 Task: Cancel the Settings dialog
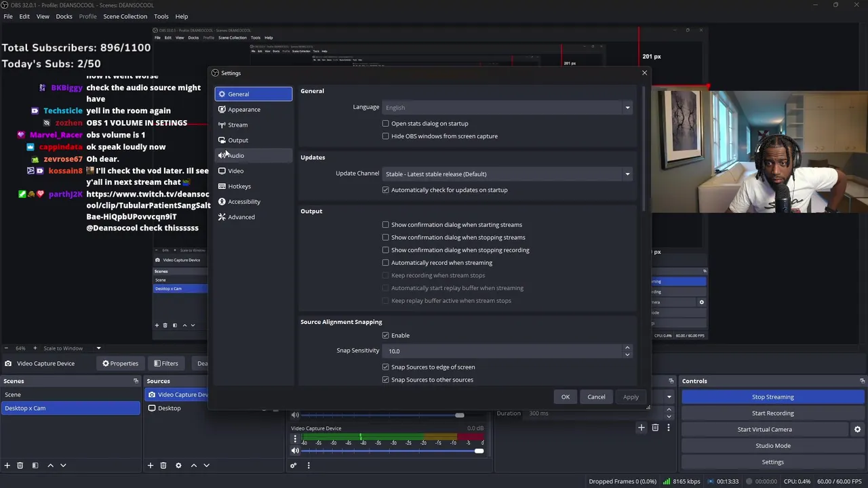coord(596,397)
